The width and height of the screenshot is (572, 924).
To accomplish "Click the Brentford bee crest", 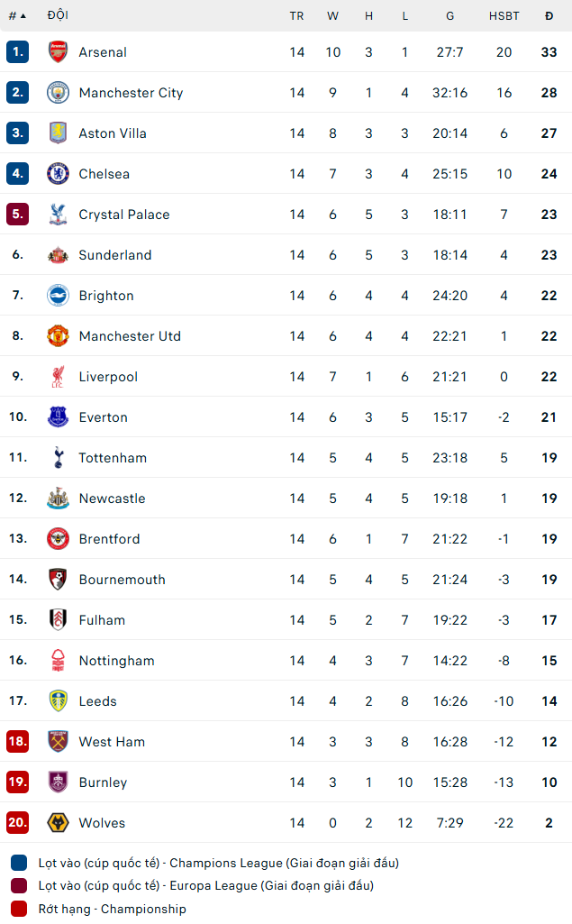I will coord(58,539).
